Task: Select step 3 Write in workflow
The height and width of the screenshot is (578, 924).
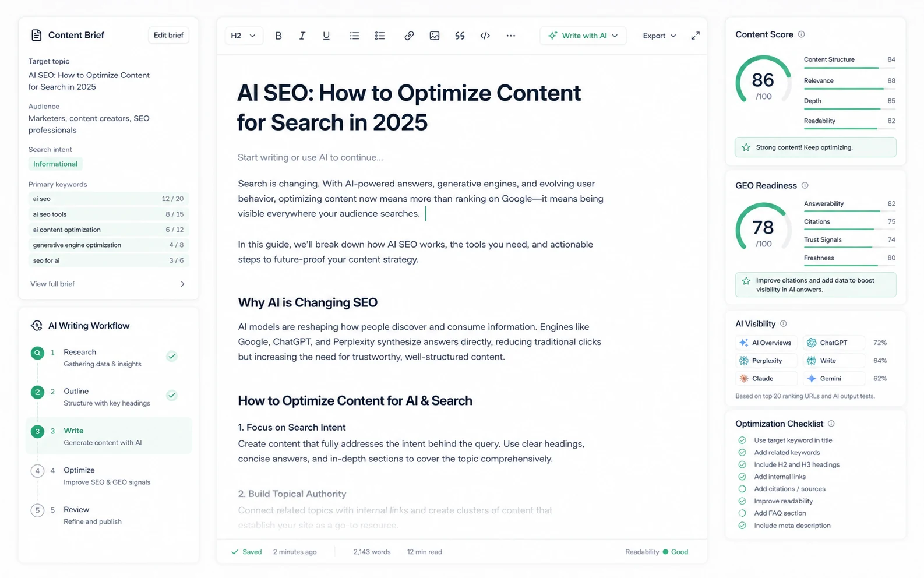Action: pyautogui.click(x=108, y=436)
